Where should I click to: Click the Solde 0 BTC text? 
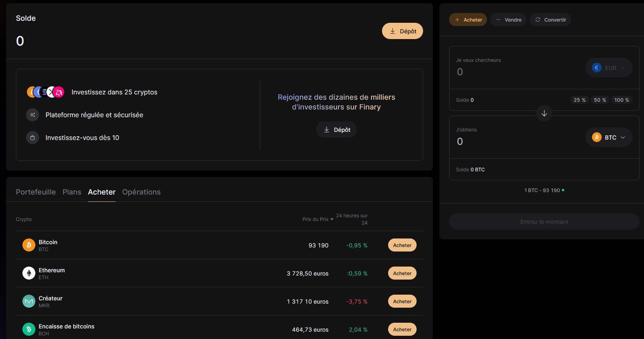[x=470, y=170]
